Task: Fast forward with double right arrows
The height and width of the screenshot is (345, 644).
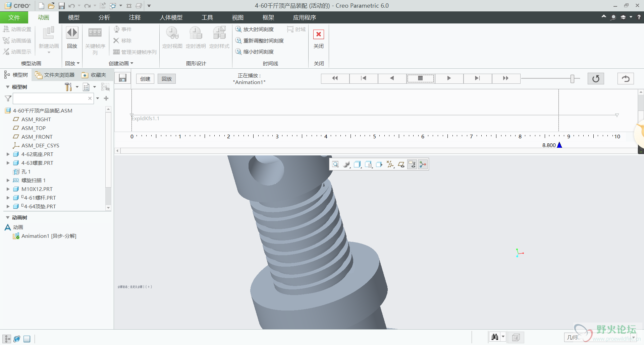Action: coord(506,78)
